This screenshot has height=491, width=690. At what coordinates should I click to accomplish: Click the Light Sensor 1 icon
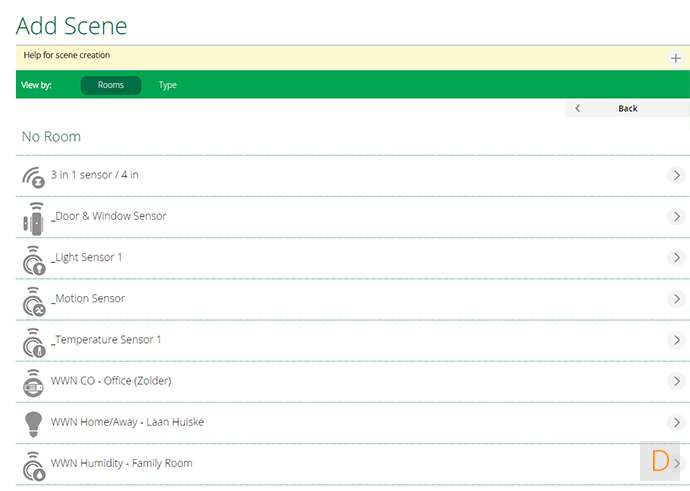pos(33,259)
